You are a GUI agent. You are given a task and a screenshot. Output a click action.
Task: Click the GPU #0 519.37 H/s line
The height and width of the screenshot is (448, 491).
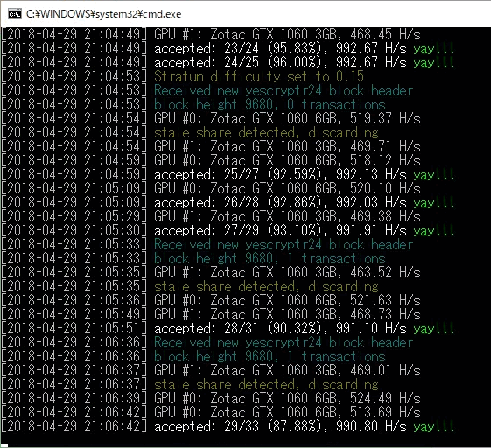(210, 118)
